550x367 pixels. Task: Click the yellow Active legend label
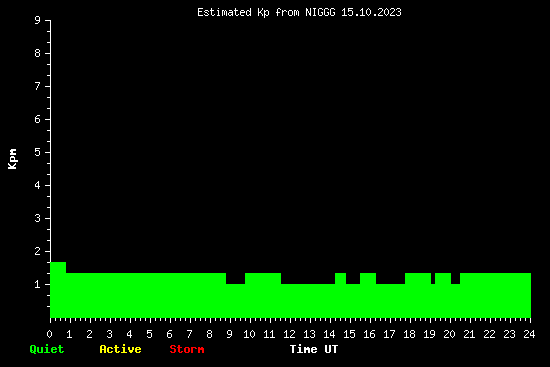[120, 349]
